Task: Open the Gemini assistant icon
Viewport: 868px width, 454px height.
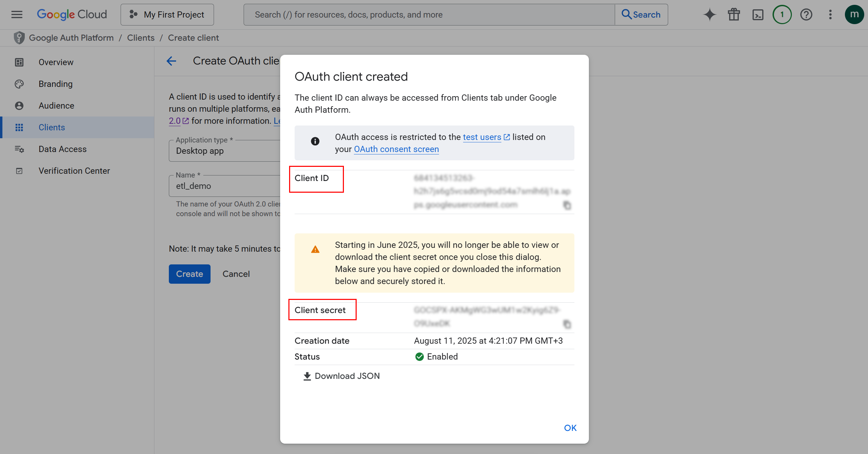Action: 709,14
